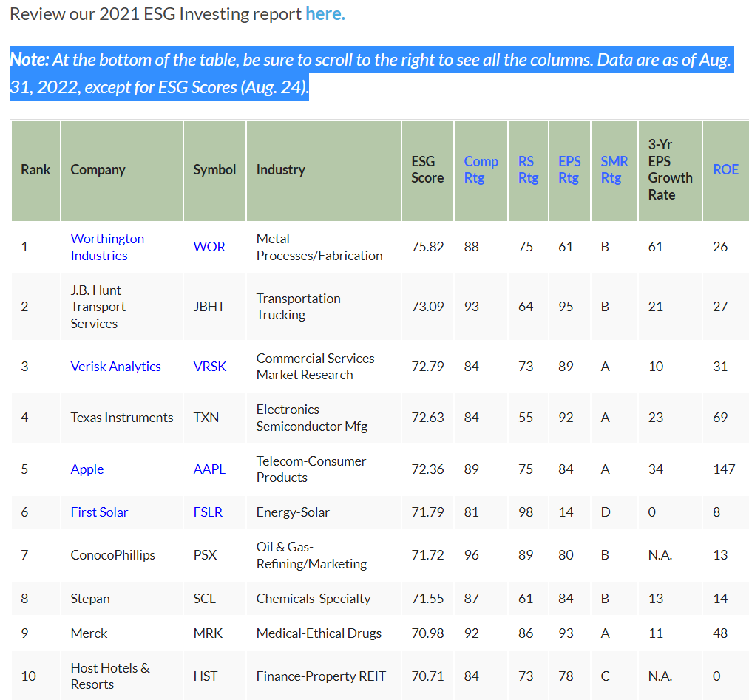This screenshot has width=749, height=700.
Task: Click the highlighted Note paragraph text
Action: coord(370,73)
